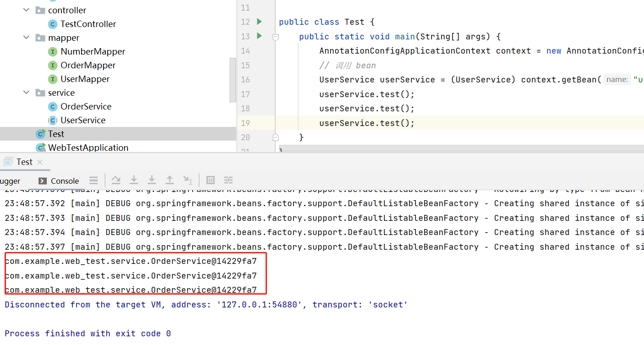The image size is (644, 345).
Task: Click the run gutter icon beside class Test
Action: point(259,22)
